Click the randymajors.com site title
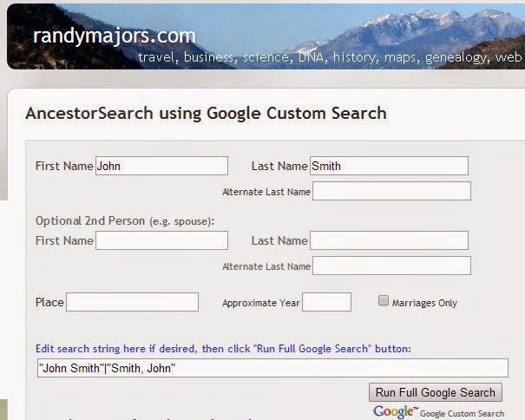 (x=115, y=36)
